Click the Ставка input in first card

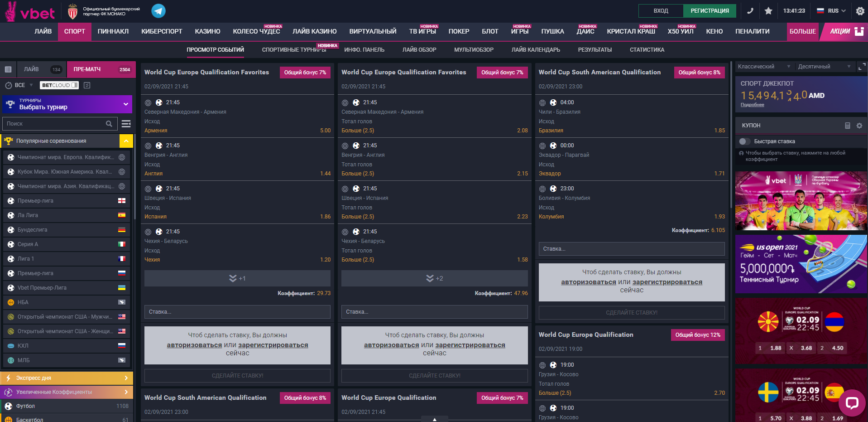(x=237, y=312)
